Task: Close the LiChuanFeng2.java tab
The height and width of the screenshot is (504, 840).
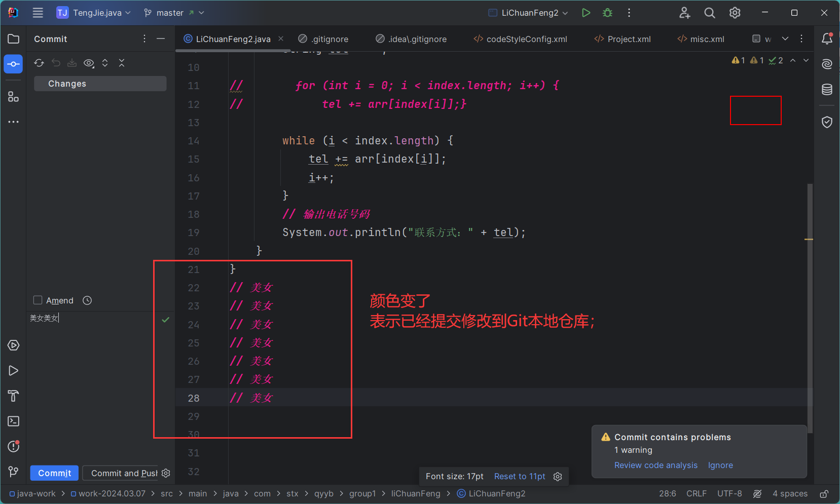Action: 281,38
